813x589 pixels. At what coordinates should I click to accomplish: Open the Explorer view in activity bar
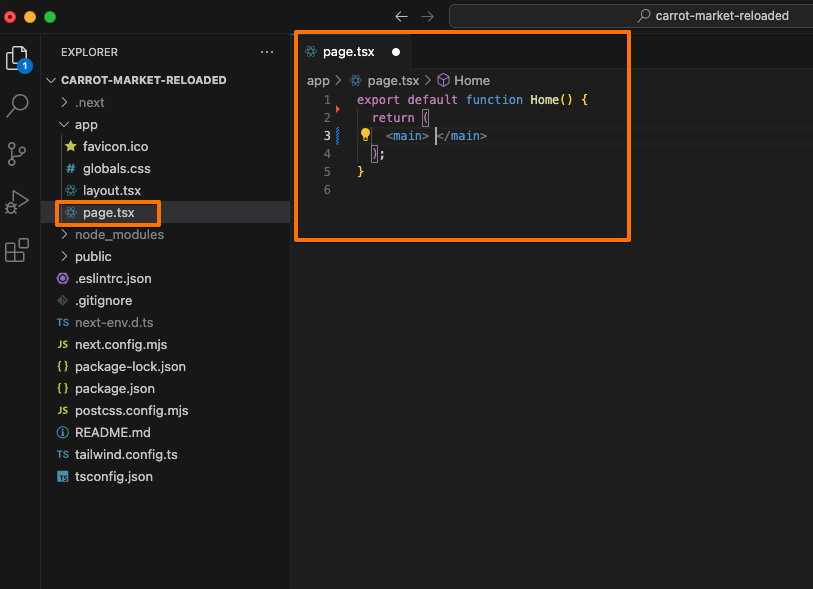pos(18,59)
